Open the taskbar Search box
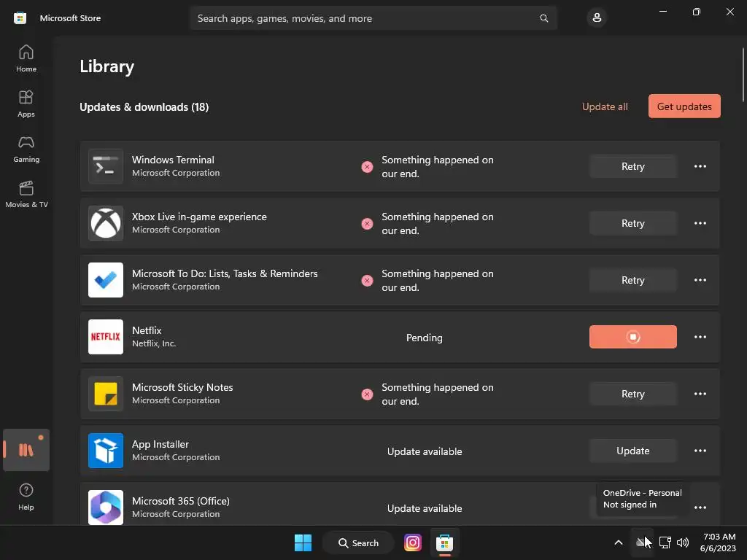This screenshot has height=560, width=747. point(358,542)
